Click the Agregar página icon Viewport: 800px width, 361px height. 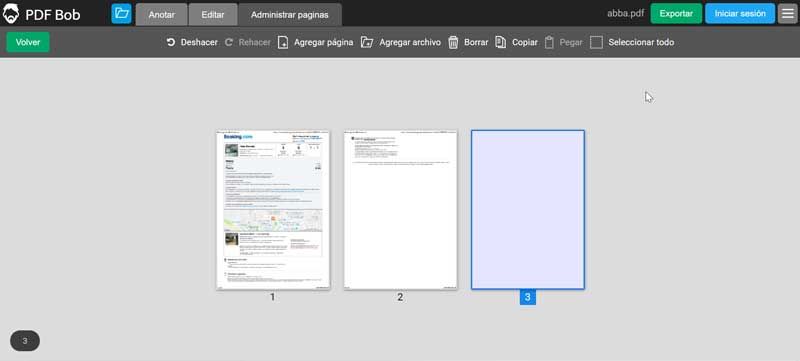pos(283,42)
